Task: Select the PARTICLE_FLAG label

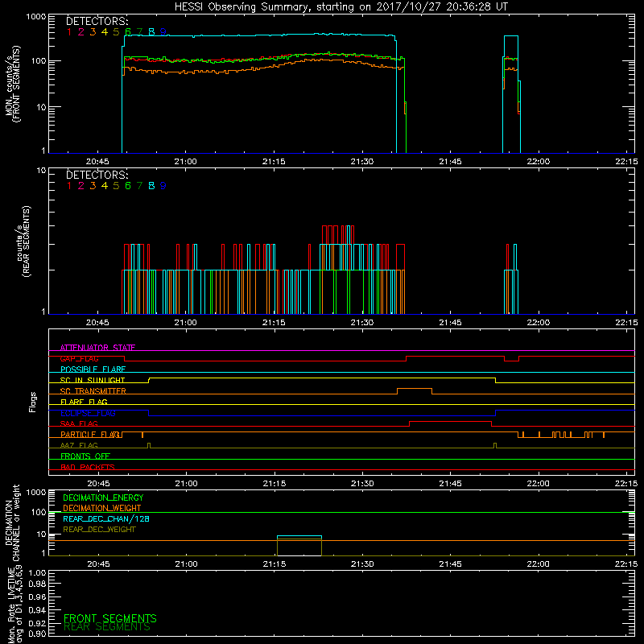Action: 90,435
